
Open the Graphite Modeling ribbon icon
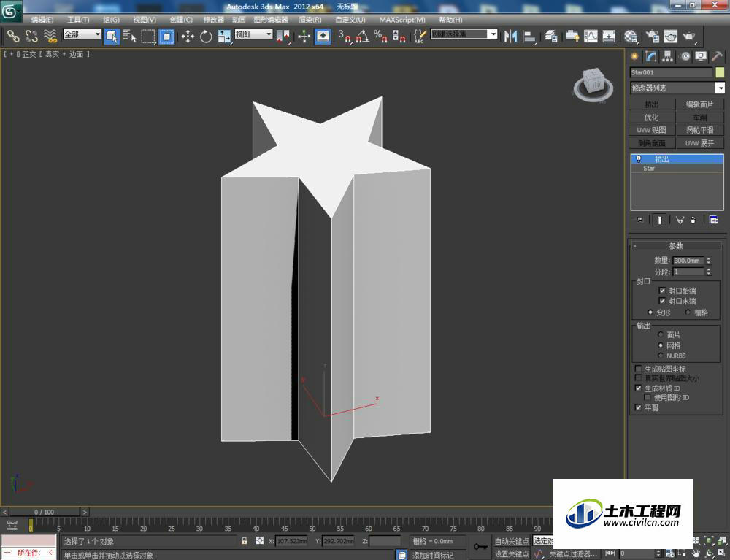pyautogui.click(x=572, y=36)
